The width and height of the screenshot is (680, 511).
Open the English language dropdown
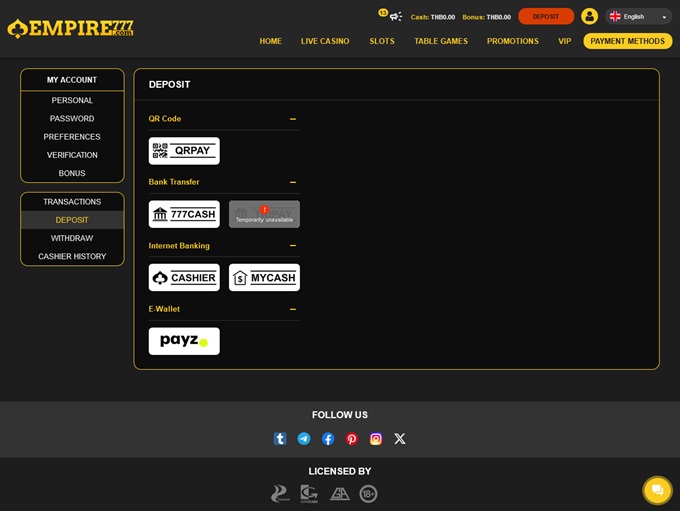(638, 16)
